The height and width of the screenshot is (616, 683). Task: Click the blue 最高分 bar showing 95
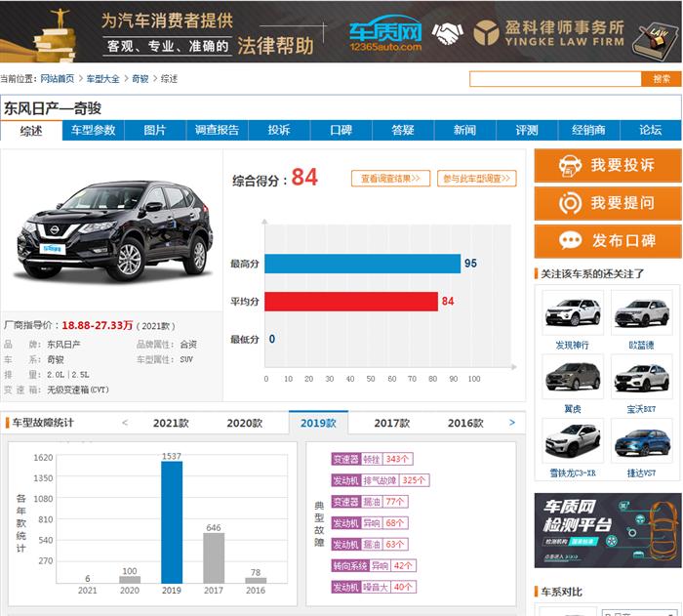[x=362, y=264]
